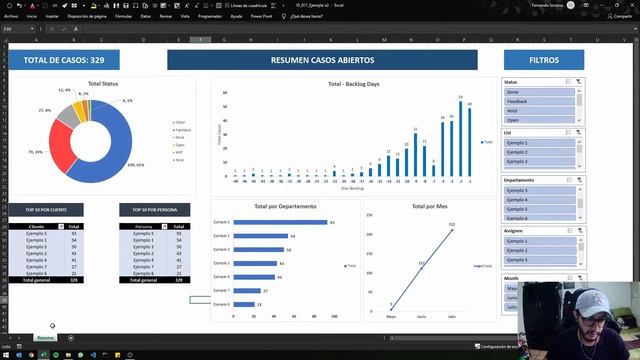The height and width of the screenshot is (360, 640).
Task: Clear filter on the Status slicer
Action: point(579,82)
